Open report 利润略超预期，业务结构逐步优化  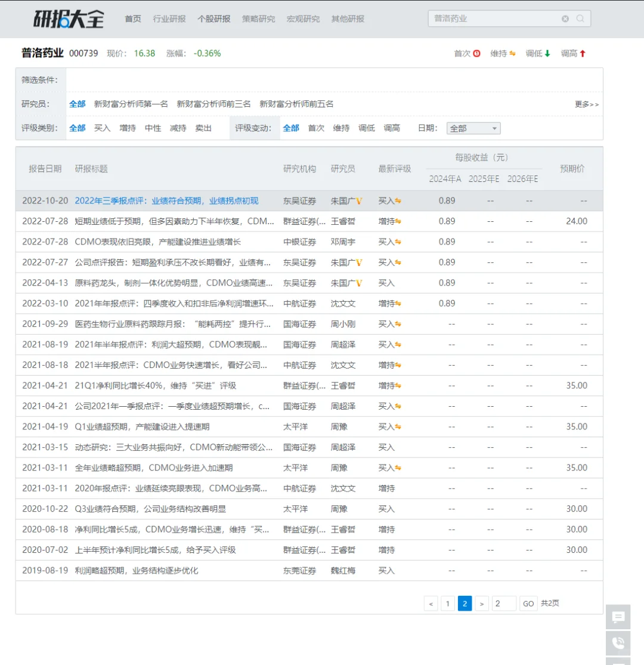click(x=137, y=571)
